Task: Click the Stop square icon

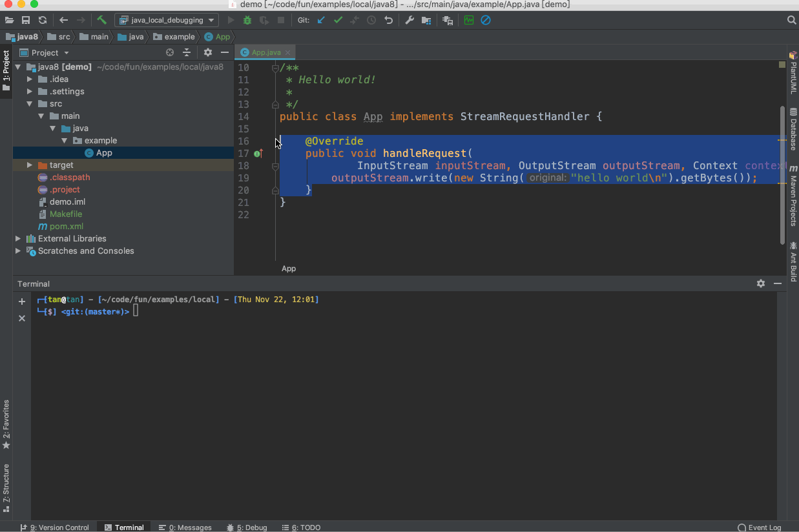Action: [x=281, y=20]
